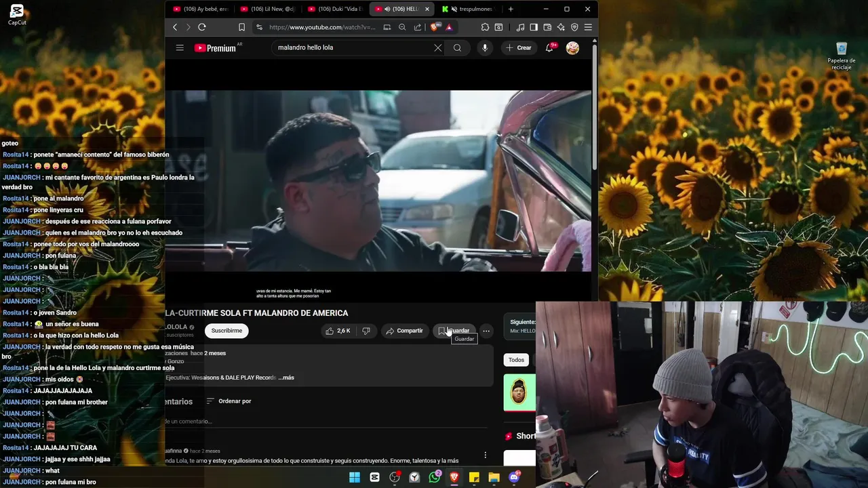Image resolution: width=868 pixels, height=488 pixels.
Task: Open Discord from the taskbar
Action: pyautogui.click(x=514, y=477)
